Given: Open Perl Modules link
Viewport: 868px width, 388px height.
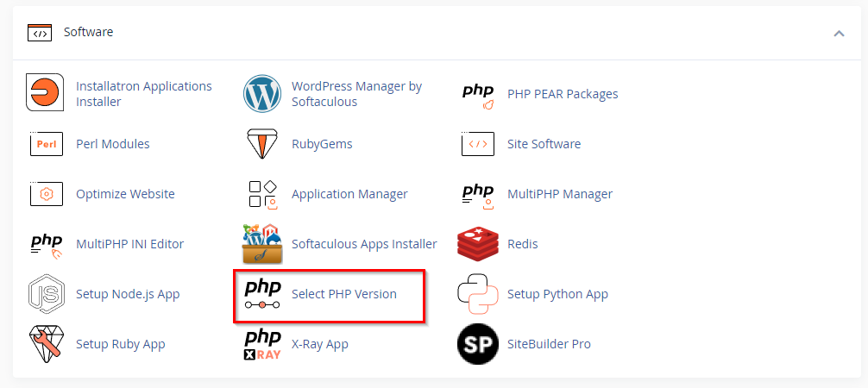Looking at the screenshot, I should (113, 144).
